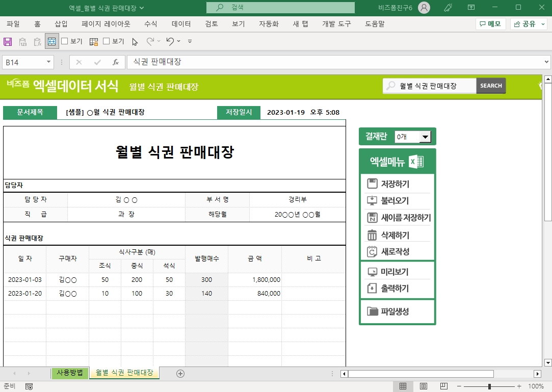Click the macro record icon in status bar
Image resolution: width=552 pixels, height=392 pixels.
click(x=29, y=386)
